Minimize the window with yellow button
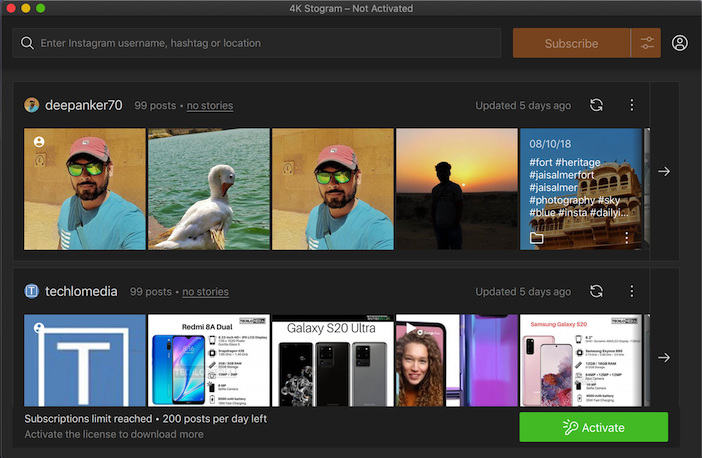702x458 pixels. [26, 8]
